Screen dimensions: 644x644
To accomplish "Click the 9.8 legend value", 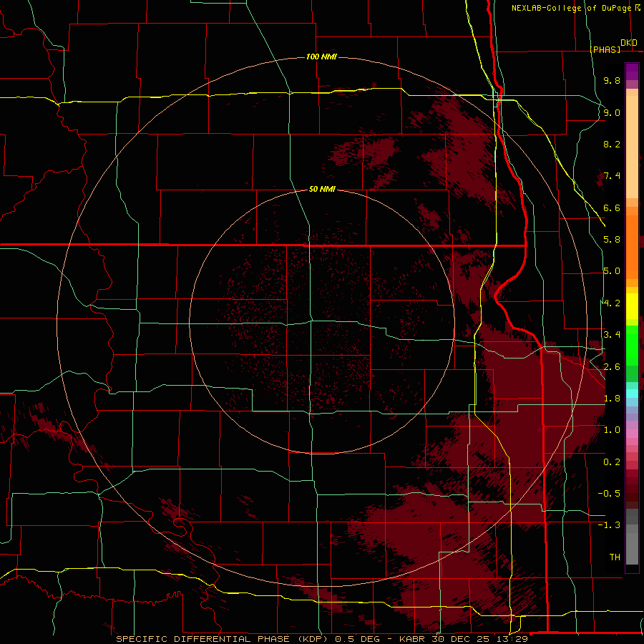I will [x=612, y=80].
